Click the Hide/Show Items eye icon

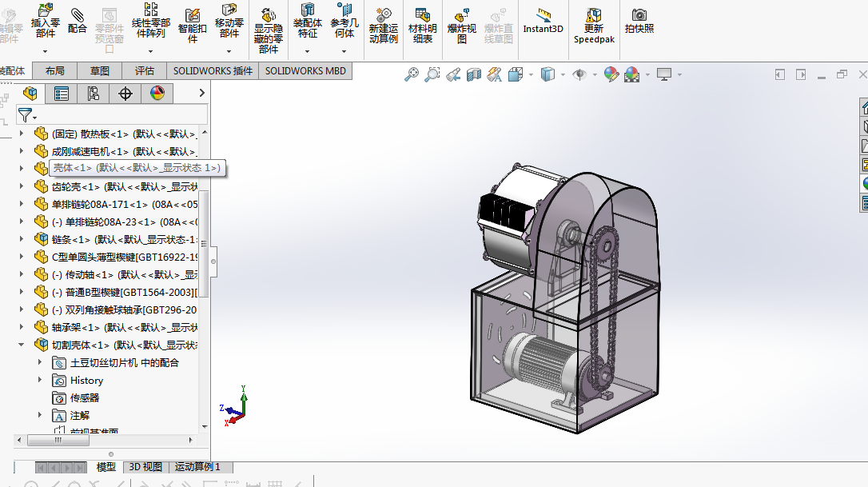[579, 74]
